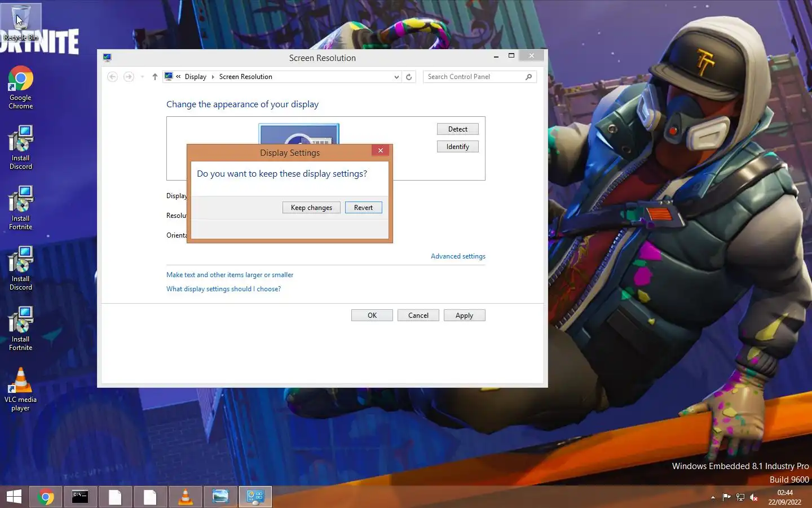The width and height of the screenshot is (812, 508).
Task: Select Install Fortnite icon directly above VLC media player
Action: click(x=21, y=329)
